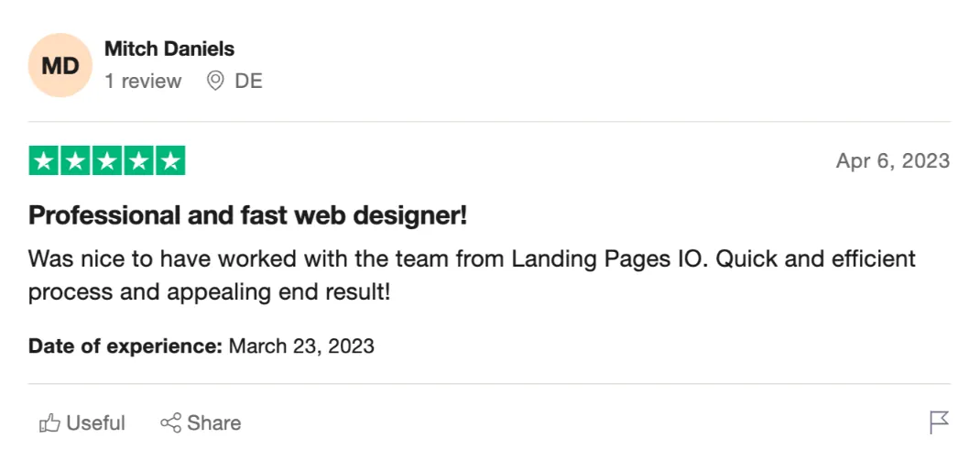Click the first green rating star

[x=44, y=161]
